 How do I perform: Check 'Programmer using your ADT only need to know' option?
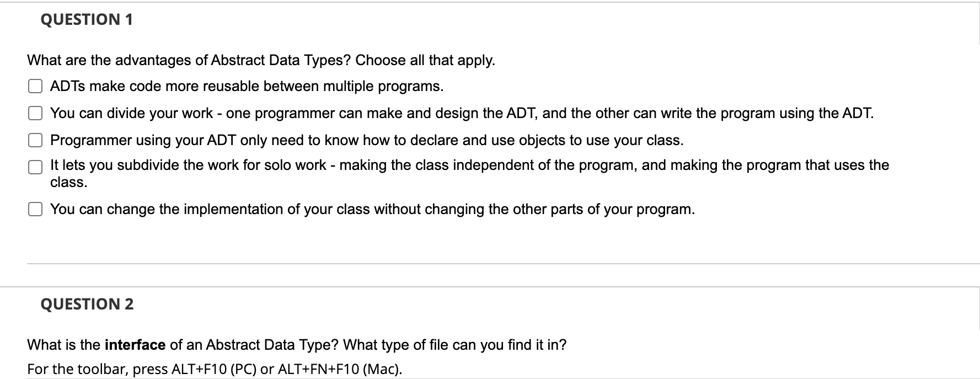[x=35, y=140]
